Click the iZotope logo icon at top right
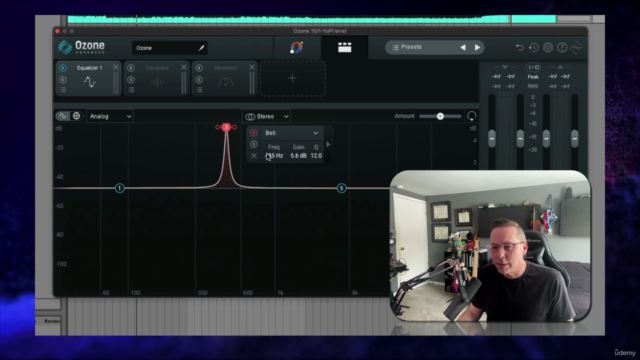Viewport: 640px width, 360px height. (576, 47)
